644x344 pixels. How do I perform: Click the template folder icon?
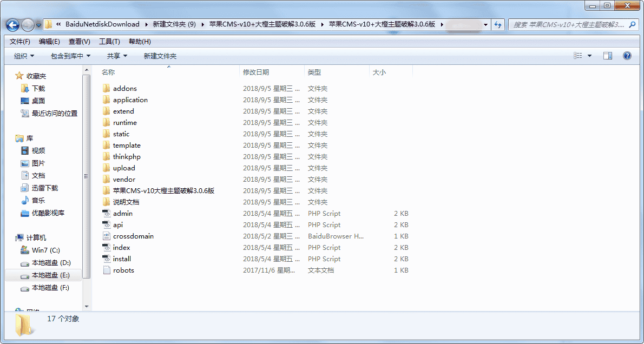tap(107, 145)
